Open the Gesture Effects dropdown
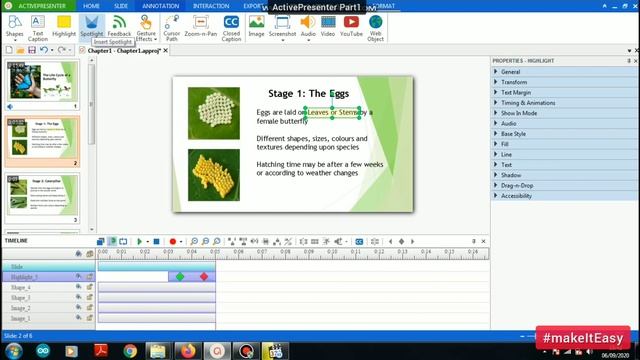The image size is (640, 360). [x=146, y=28]
